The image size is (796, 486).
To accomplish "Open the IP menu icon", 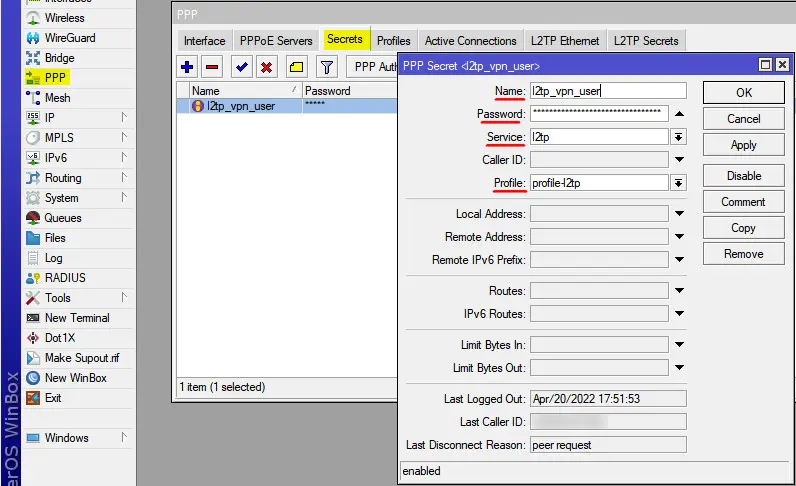I will point(33,118).
